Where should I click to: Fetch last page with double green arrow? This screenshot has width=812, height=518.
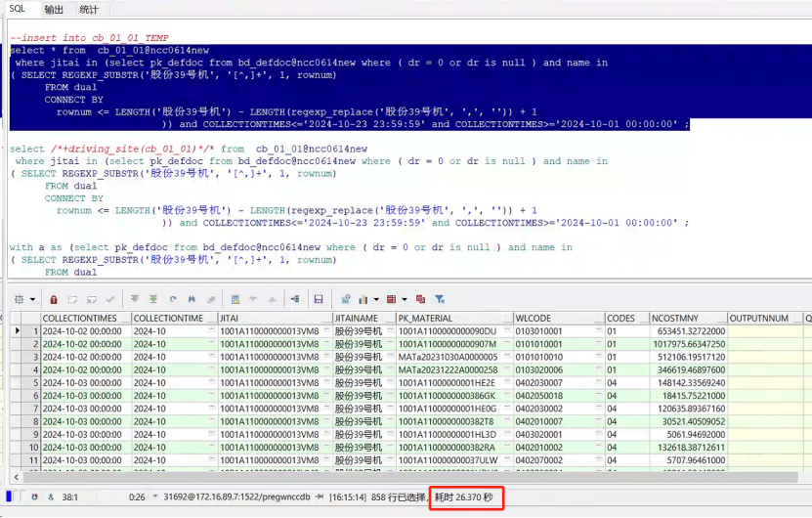click(x=153, y=299)
